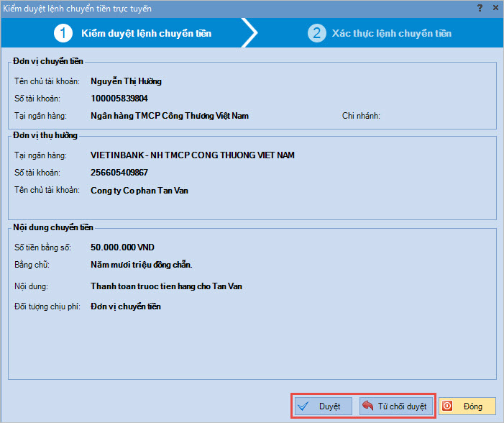Select the sender account number 100005839804
Viewport: 504px width, 423px height.
(x=119, y=99)
